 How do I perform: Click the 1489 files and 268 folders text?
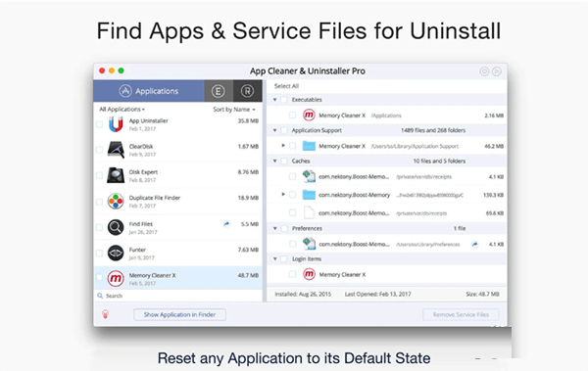[433, 130]
